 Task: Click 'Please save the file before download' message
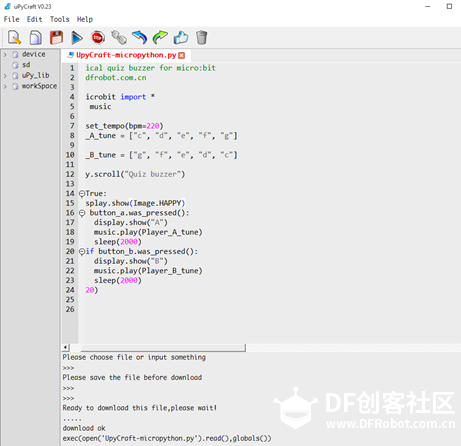[x=132, y=377]
